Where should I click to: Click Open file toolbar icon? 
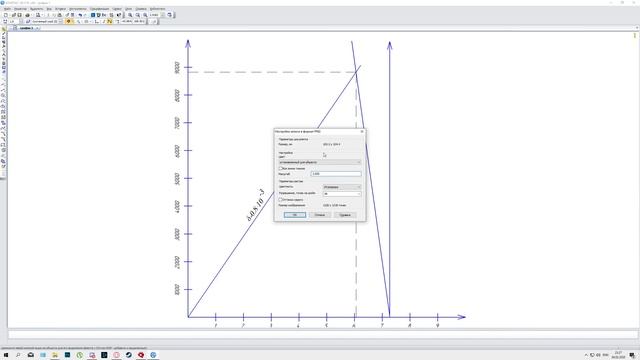[x=13, y=15]
